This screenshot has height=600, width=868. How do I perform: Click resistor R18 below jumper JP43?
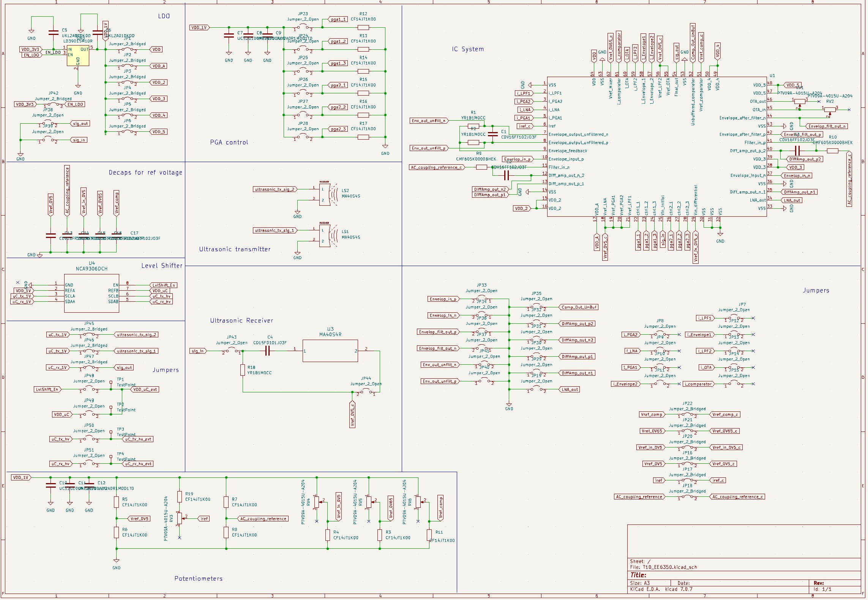coord(243,370)
